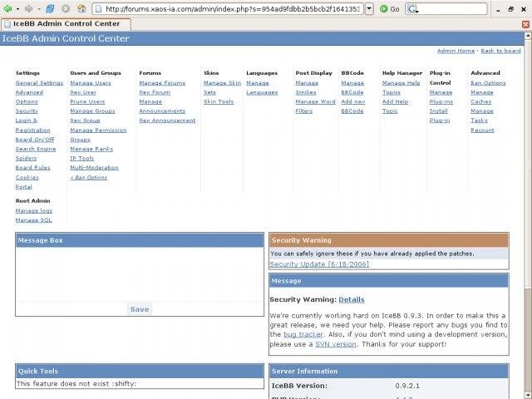Open Manage Word Filters link

(x=315, y=106)
